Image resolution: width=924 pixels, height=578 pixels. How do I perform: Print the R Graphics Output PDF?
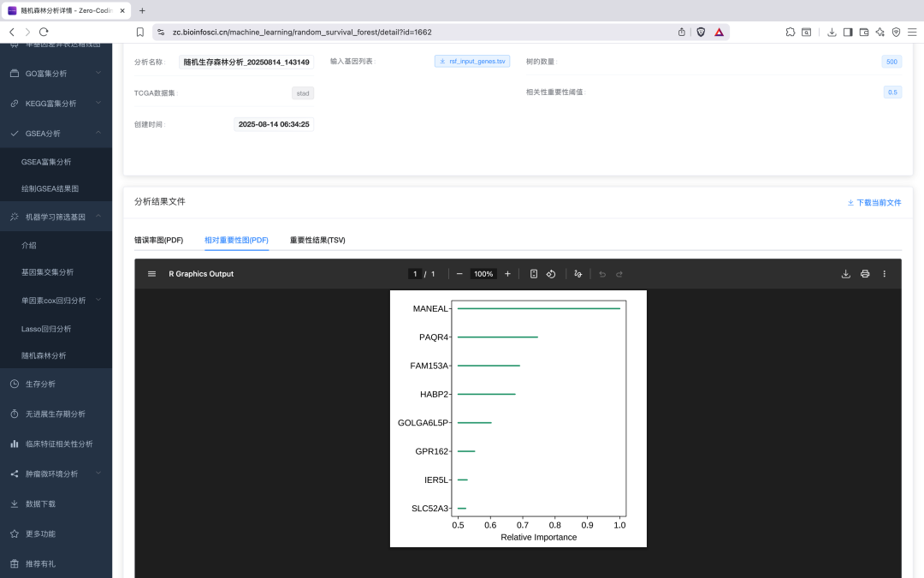pos(865,274)
